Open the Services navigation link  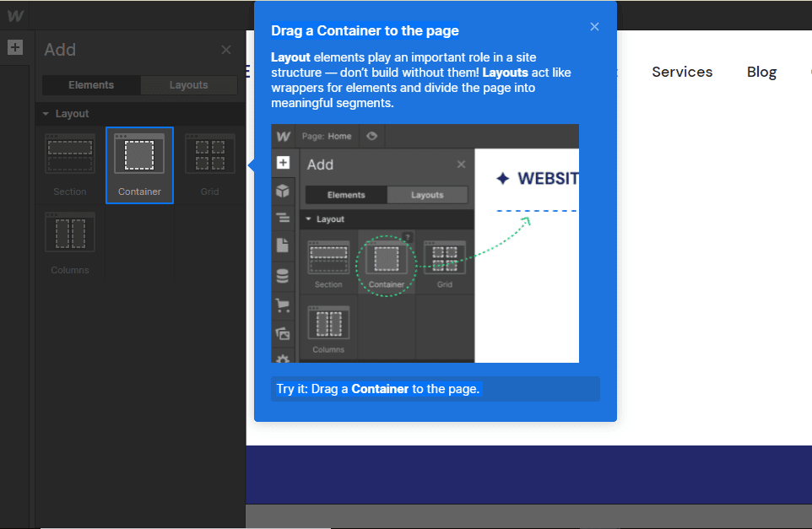[682, 72]
